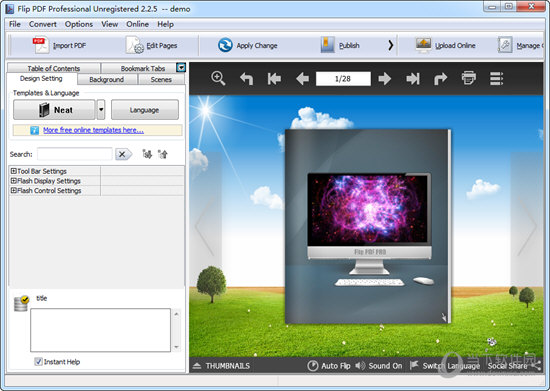Click the Neat template button

pos(54,110)
